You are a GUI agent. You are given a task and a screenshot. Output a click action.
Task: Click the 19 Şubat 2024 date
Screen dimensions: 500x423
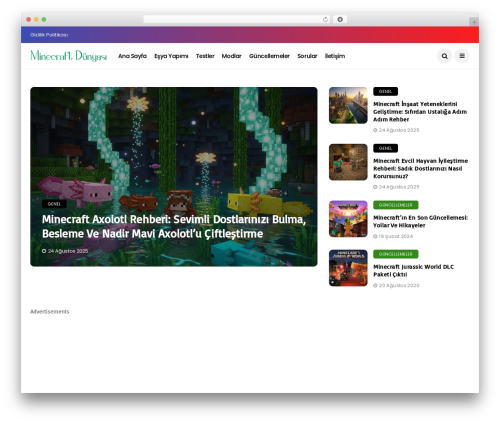click(x=393, y=236)
